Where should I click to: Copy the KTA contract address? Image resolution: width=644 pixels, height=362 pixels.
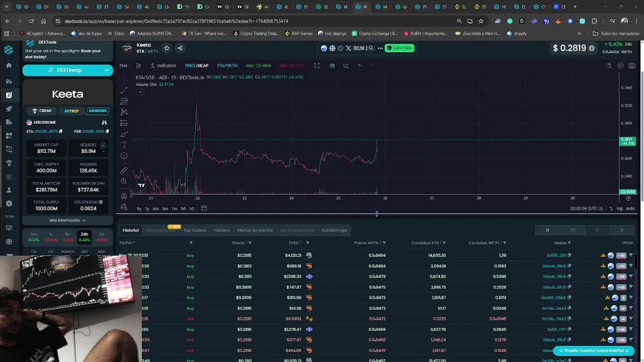(x=60, y=132)
